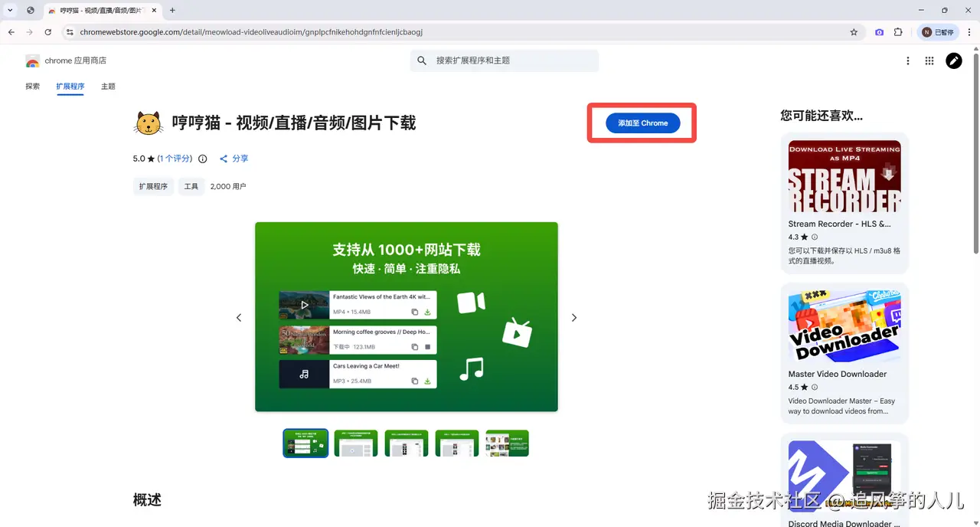Select the third screenshot thumbnail

407,443
